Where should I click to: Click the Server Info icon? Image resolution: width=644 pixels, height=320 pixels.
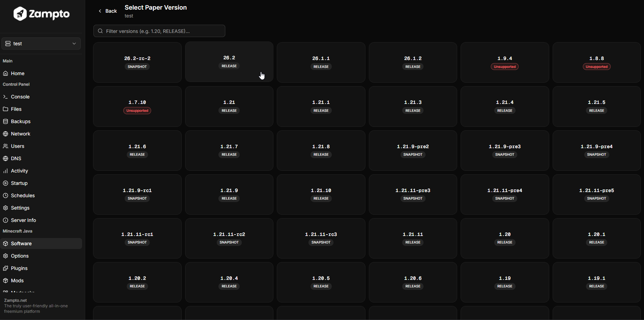(5, 220)
